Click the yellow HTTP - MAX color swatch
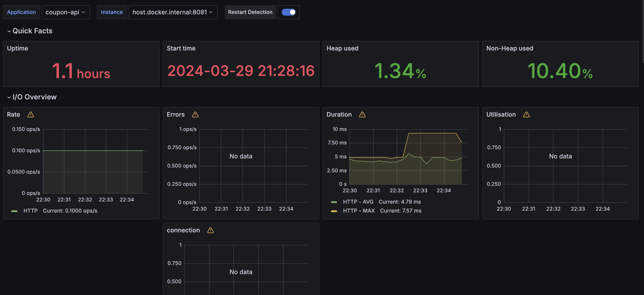 click(x=334, y=211)
